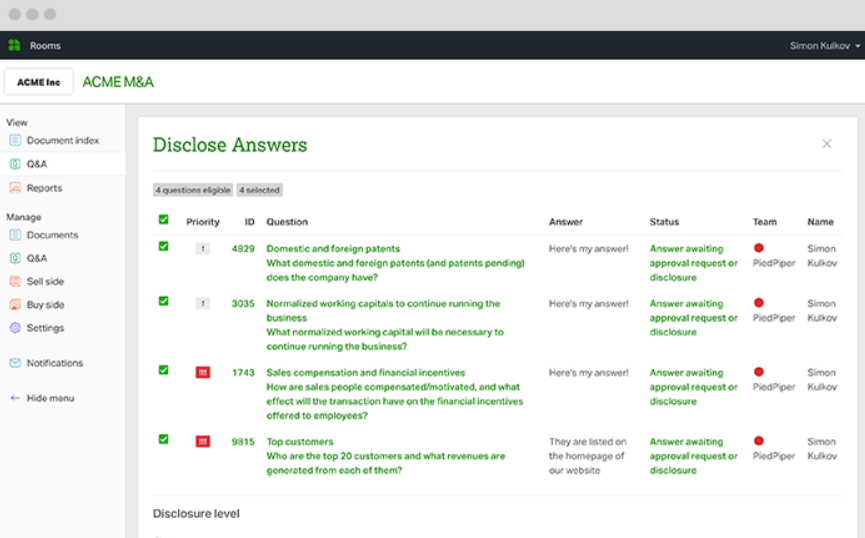The width and height of the screenshot is (865, 538).
Task: Open Document index from View sidebar
Action: click(62, 141)
